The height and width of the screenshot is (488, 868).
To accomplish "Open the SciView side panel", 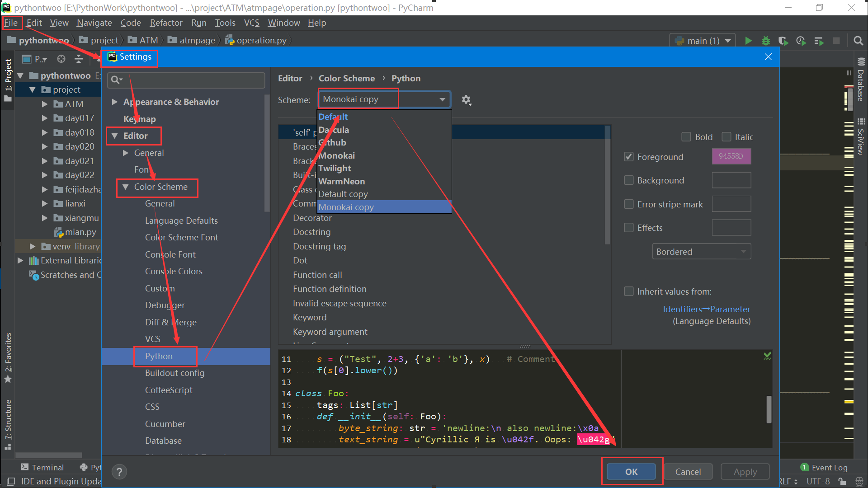I will [861, 137].
